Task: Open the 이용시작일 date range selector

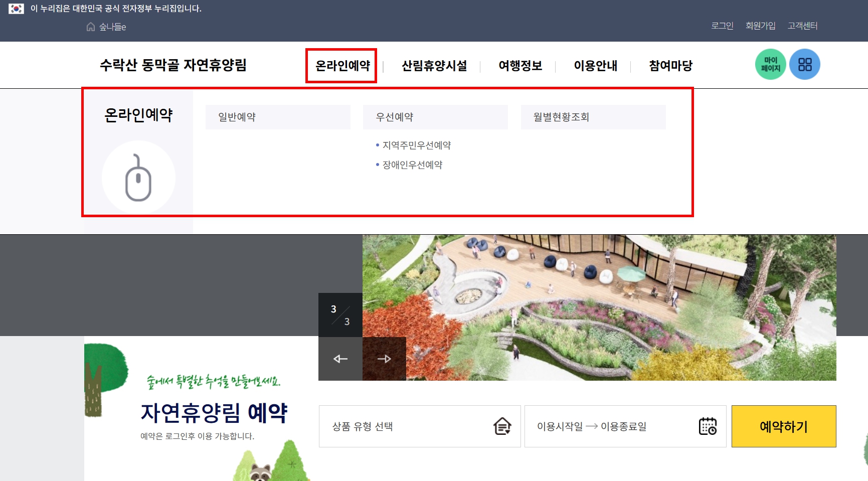Action: [592, 426]
